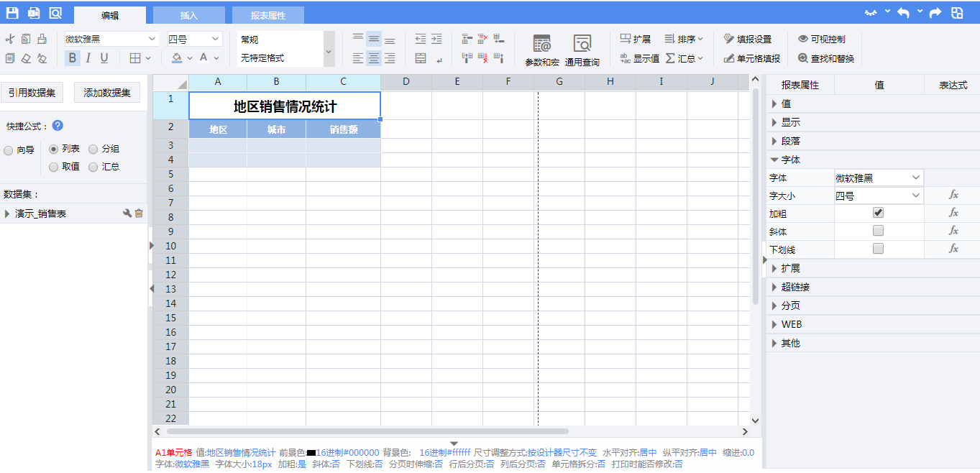Open 参数和宏 (parameters and macros)

[541, 50]
